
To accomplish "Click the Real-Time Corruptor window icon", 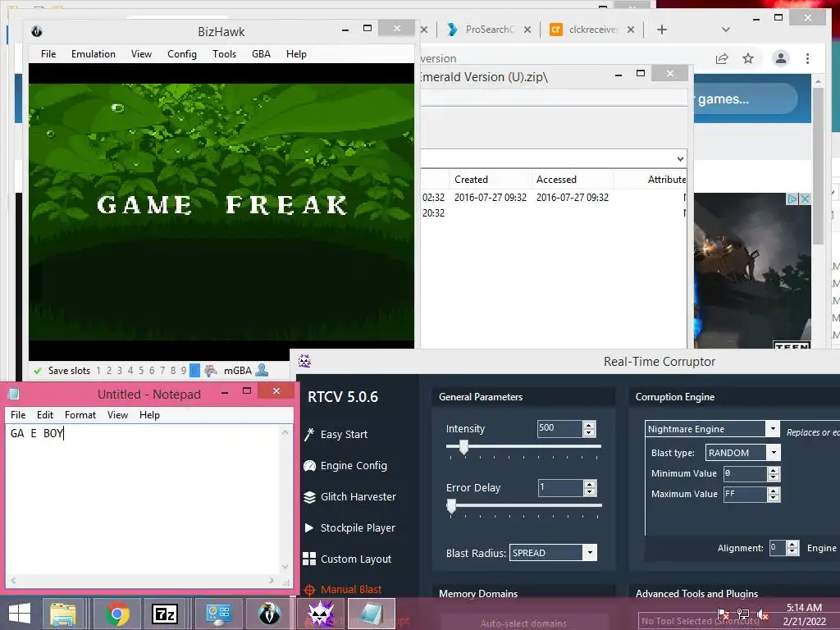I will pos(304,361).
